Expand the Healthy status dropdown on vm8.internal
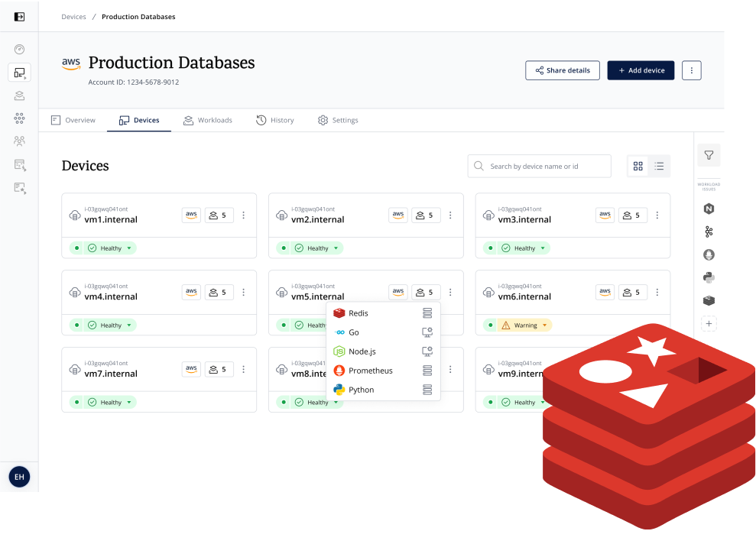756x544 pixels. coord(316,403)
